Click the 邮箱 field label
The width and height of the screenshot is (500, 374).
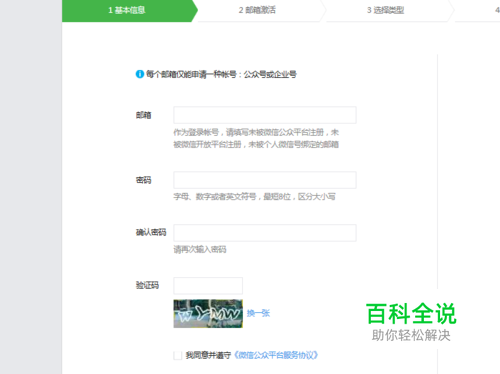point(144,115)
